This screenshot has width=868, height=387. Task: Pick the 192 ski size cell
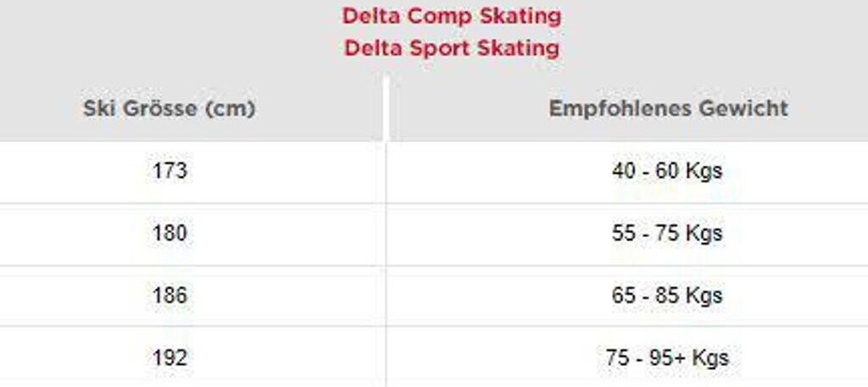[x=170, y=357]
